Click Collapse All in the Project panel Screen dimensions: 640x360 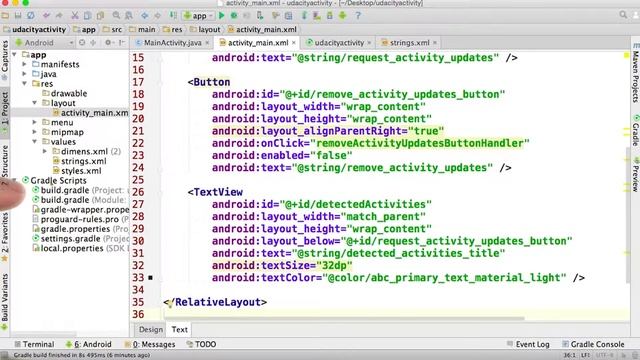tap(93, 42)
